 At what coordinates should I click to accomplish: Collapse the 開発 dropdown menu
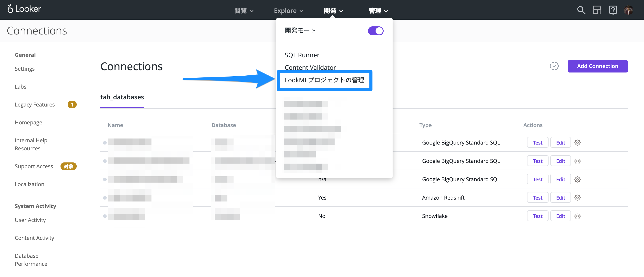click(333, 11)
